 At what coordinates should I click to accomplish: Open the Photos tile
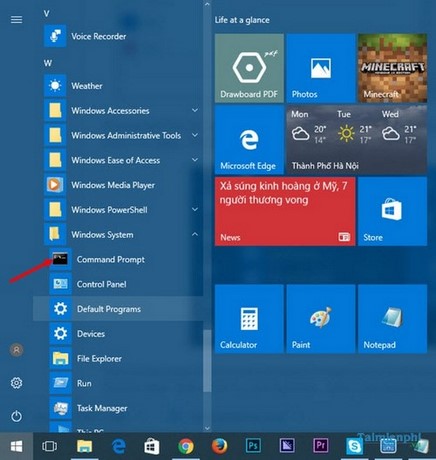pos(321,68)
